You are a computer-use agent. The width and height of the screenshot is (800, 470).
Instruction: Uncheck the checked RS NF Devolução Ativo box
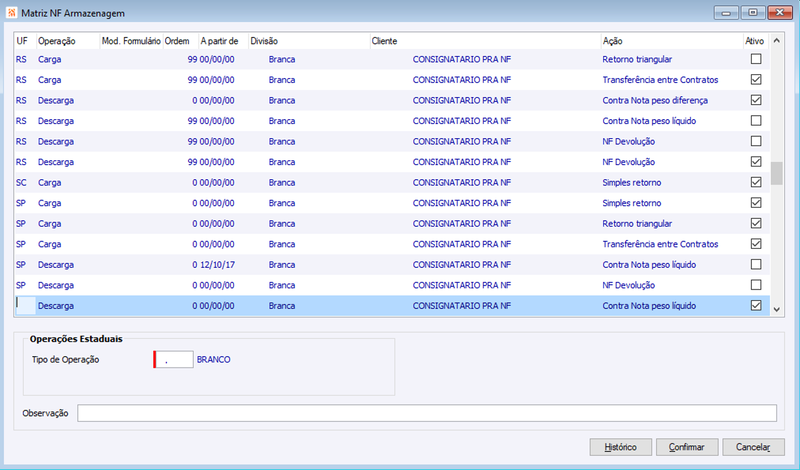756,162
